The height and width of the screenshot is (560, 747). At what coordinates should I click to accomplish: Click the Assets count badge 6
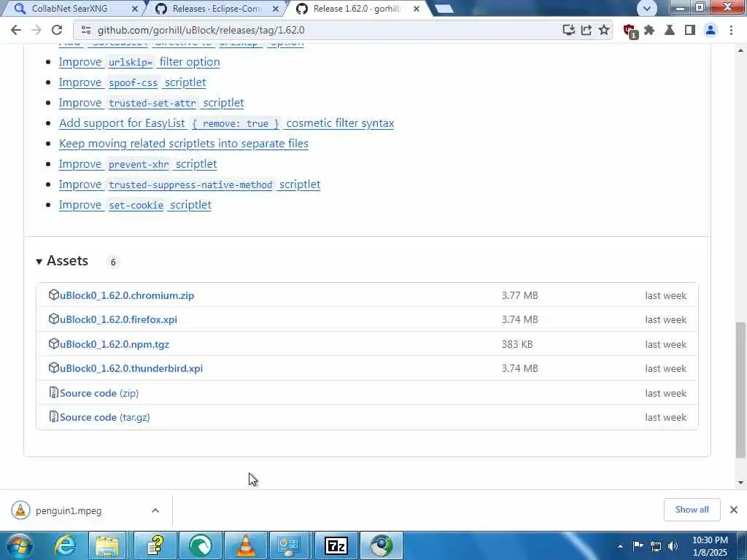[x=113, y=262]
